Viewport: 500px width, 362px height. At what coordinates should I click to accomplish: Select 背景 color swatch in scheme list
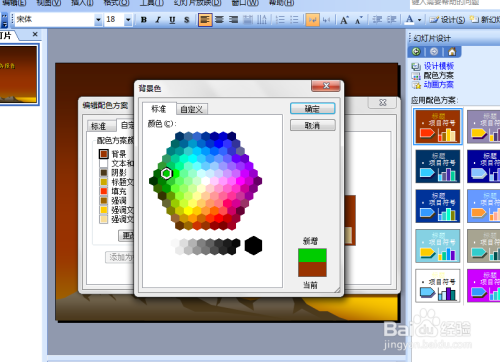pos(104,154)
